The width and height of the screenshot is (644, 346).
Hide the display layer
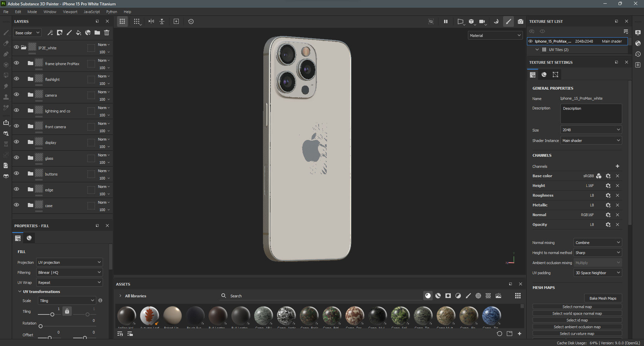16,142
